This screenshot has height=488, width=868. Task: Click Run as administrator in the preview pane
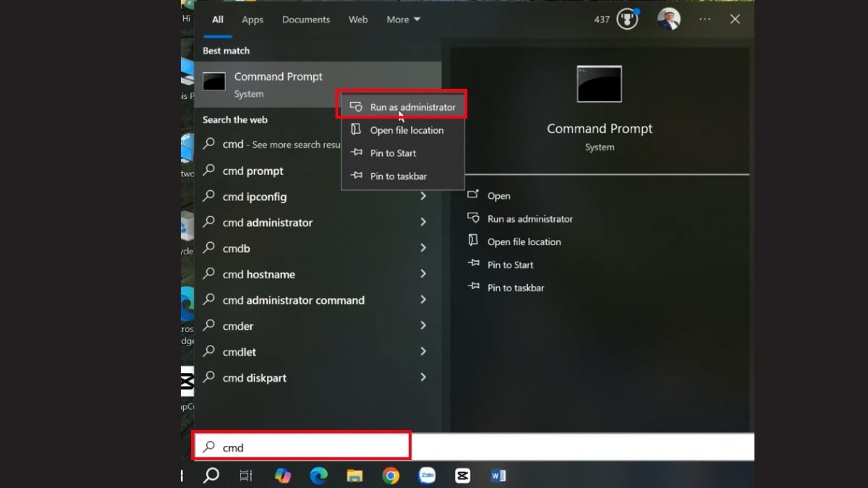[x=521, y=219]
